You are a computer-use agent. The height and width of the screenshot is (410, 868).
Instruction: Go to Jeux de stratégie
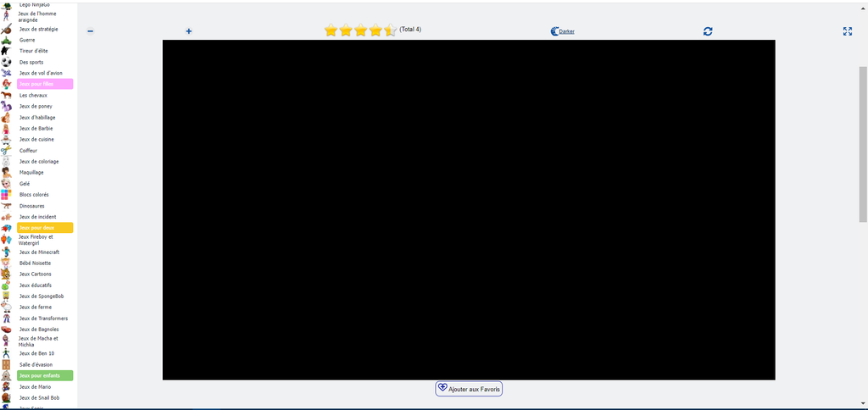click(x=38, y=29)
